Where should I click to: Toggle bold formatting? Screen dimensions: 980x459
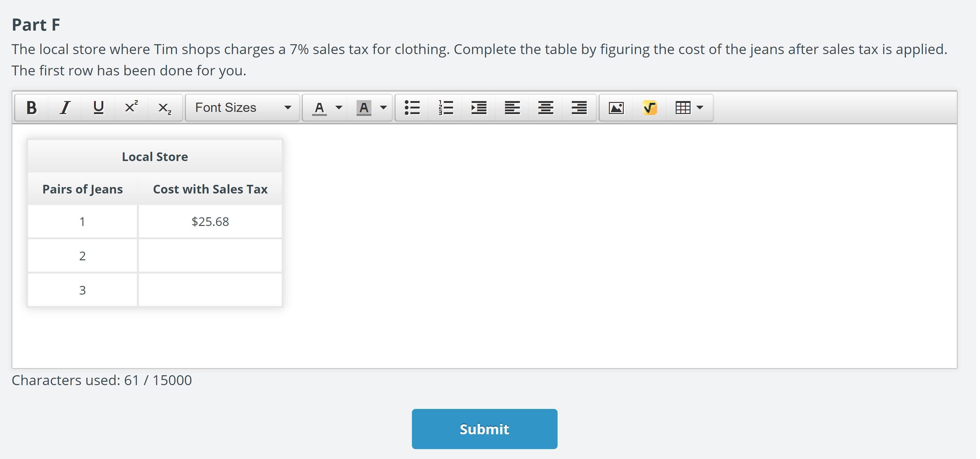tap(32, 108)
